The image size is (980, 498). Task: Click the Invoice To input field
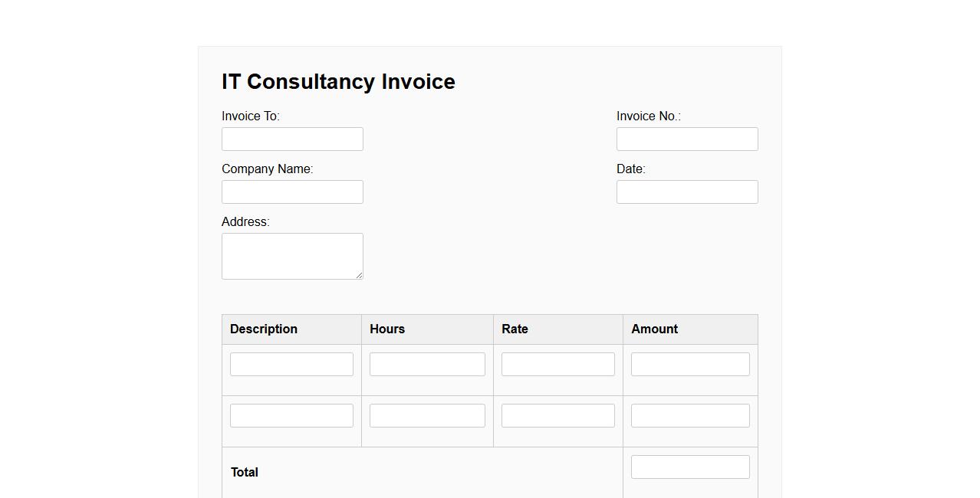tap(292, 139)
